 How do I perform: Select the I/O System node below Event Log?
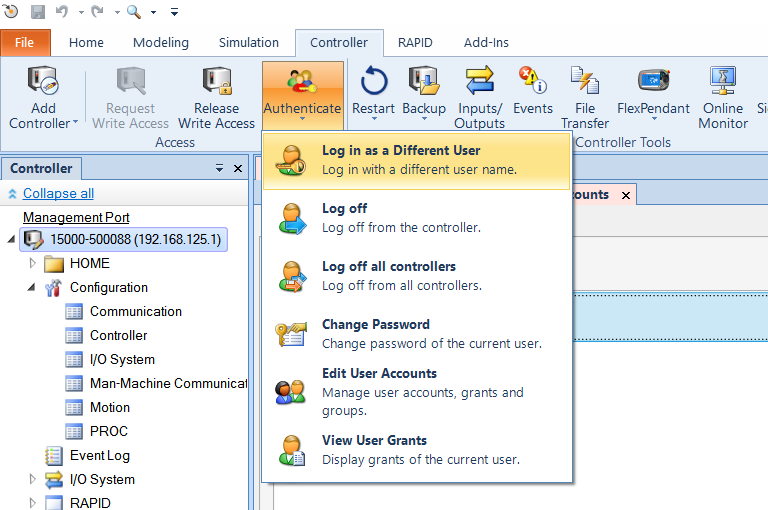102,480
